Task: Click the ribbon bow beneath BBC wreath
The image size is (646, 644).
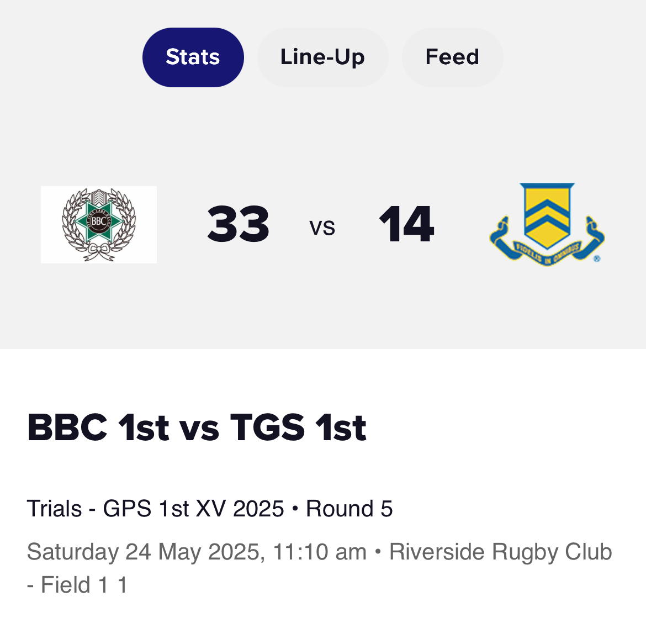Action: (x=99, y=251)
